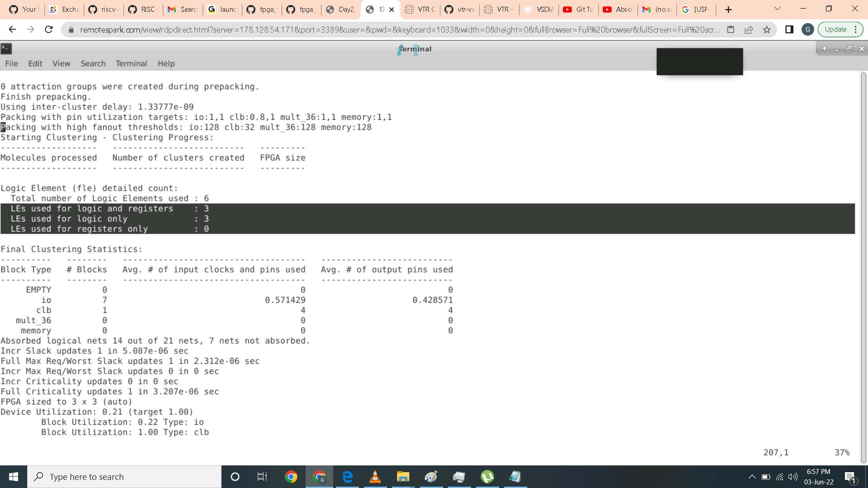Open File Explorer from the taskbar
The height and width of the screenshot is (488, 868).
pos(403,477)
